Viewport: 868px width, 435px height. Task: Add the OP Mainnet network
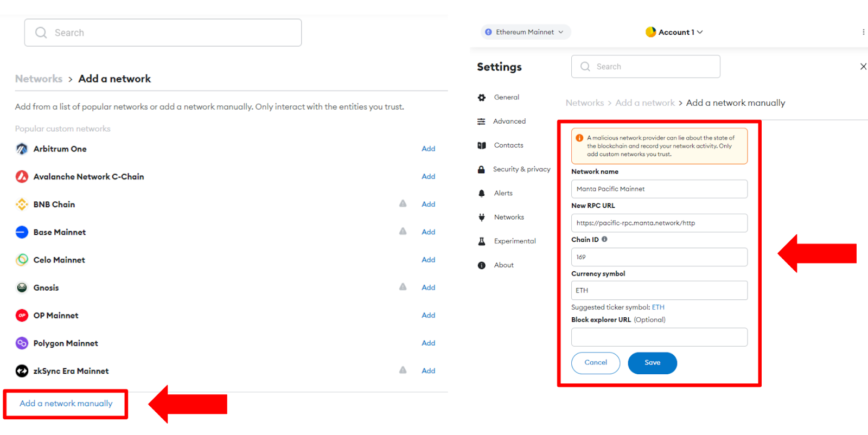pos(429,315)
